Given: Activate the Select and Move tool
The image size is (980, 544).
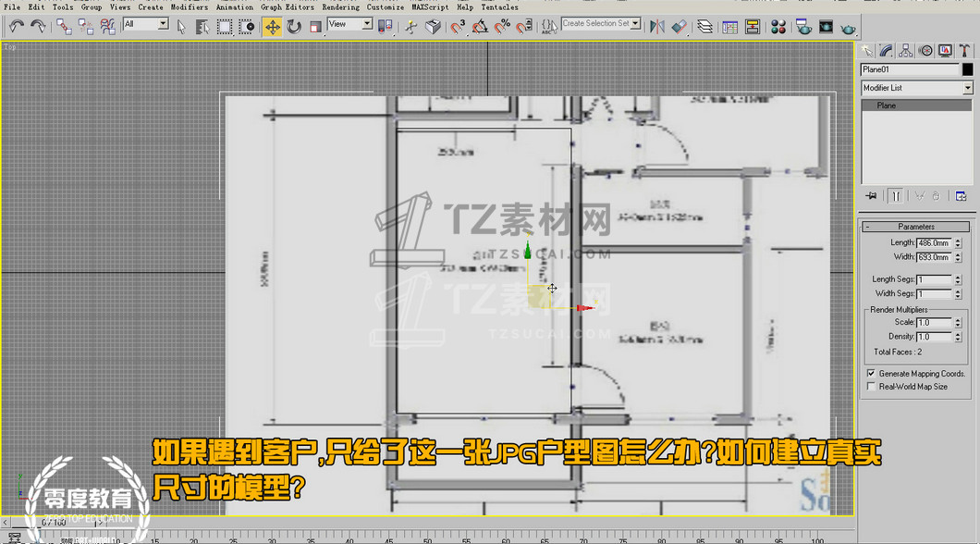Looking at the screenshot, I should pos(273,26).
